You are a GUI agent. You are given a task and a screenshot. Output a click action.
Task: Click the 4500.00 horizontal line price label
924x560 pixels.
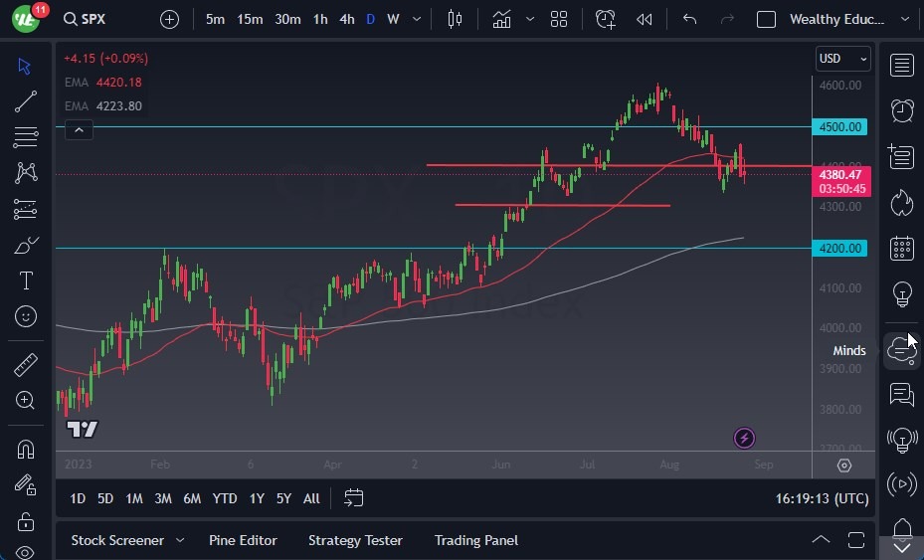click(x=841, y=126)
